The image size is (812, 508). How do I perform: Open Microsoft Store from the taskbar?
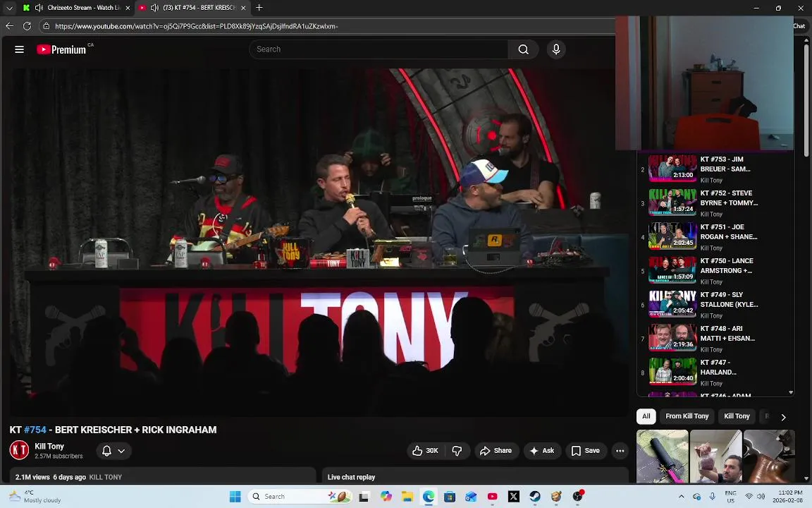tap(450, 497)
